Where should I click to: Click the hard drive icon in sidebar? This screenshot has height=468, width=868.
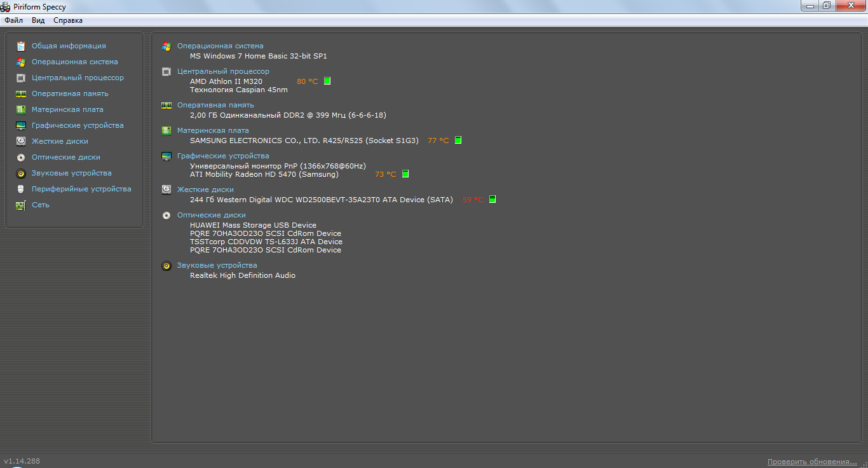point(21,141)
